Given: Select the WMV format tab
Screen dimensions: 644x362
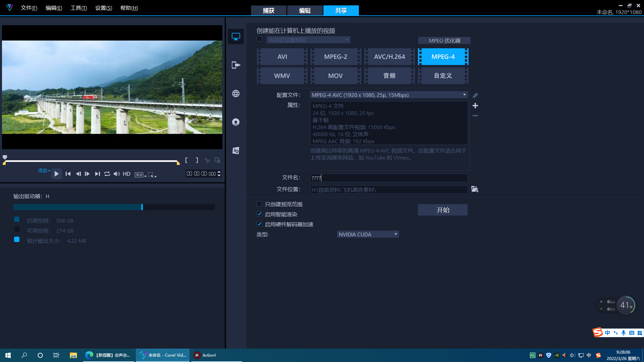Looking at the screenshot, I should click(282, 75).
